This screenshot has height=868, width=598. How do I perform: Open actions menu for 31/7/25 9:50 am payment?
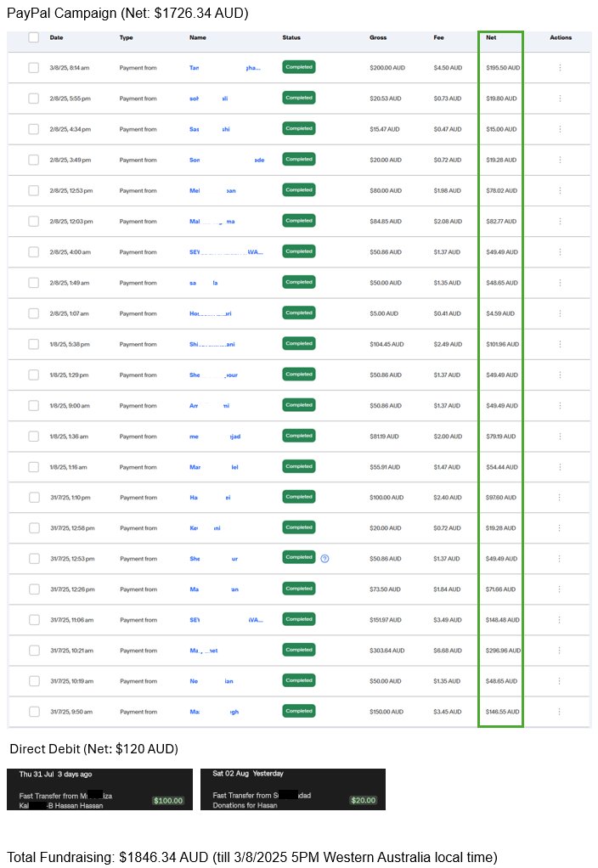[x=559, y=712]
